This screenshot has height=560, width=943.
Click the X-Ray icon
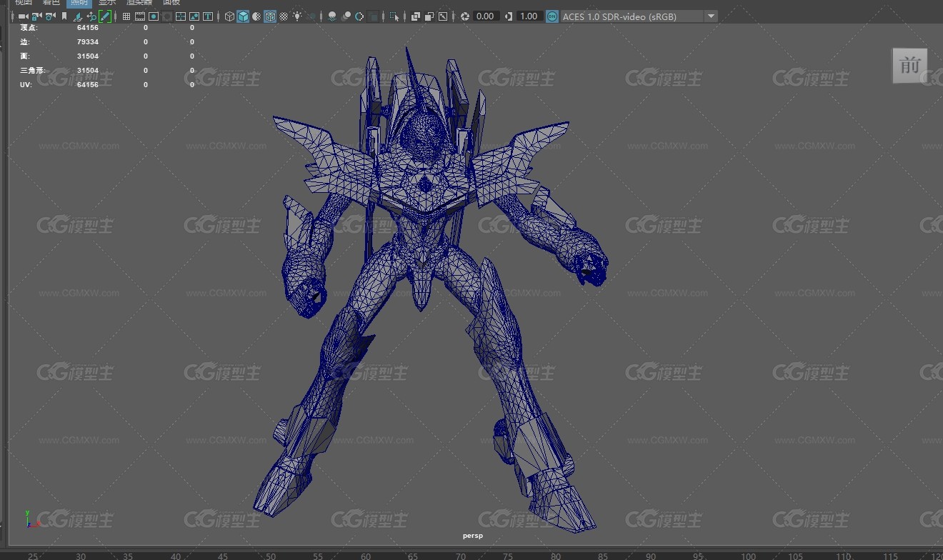(416, 16)
